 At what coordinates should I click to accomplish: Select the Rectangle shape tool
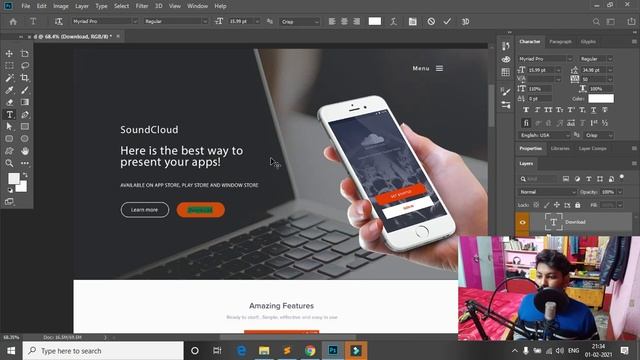pos(25,127)
